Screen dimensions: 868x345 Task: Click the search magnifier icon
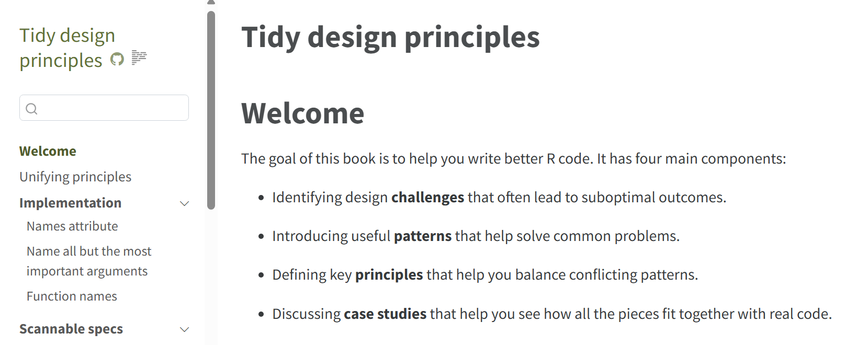pos(32,109)
